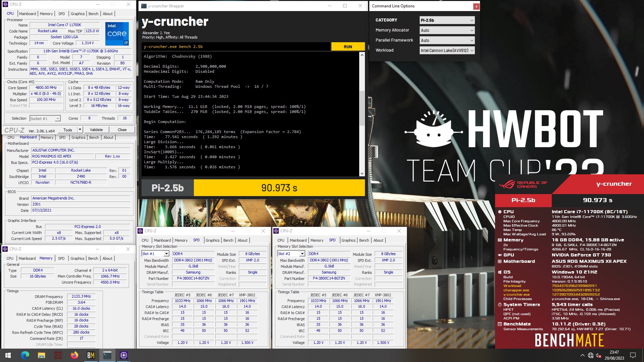Open File Explorer from taskbar
Screen dimensions: 644x362
click(x=41, y=355)
